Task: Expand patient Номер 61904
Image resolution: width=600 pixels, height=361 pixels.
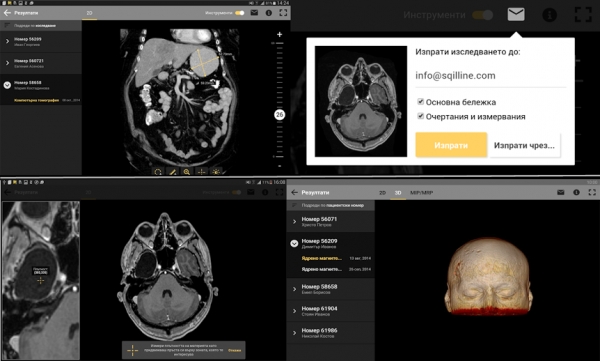Action: pyautogui.click(x=331, y=311)
